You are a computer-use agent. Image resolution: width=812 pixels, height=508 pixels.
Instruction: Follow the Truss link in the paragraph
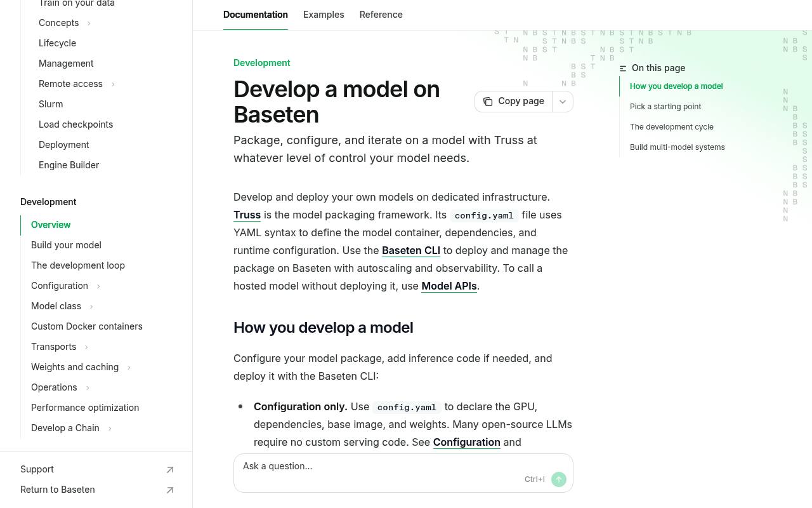click(x=247, y=215)
